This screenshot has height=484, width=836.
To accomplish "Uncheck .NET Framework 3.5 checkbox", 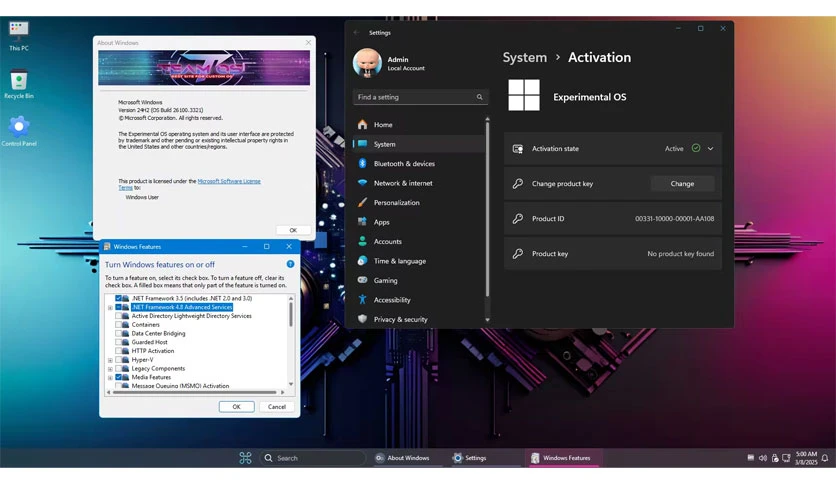I will coord(118,298).
